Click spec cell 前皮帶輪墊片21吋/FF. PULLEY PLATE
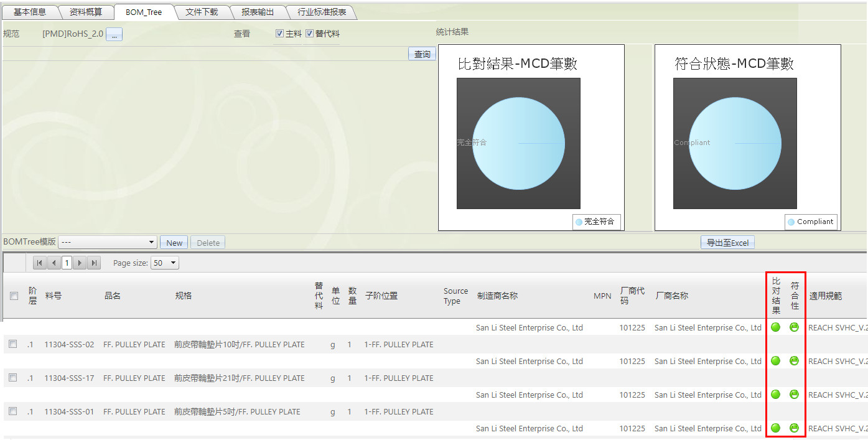This screenshot has height=440, width=868. (x=240, y=378)
